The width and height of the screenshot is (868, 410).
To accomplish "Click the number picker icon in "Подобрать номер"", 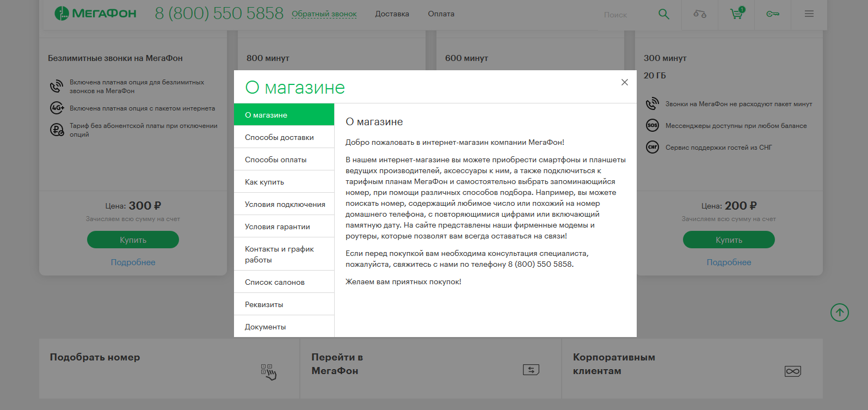I will (268, 372).
